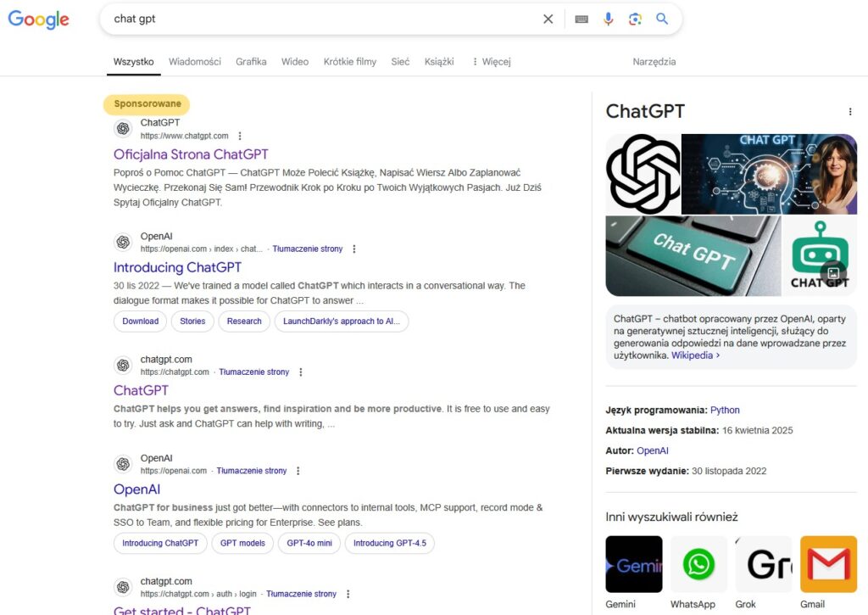Image resolution: width=868 pixels, height=615 pixels.
Task: Click into the chat gpt search field
Action: click(321, 19)
